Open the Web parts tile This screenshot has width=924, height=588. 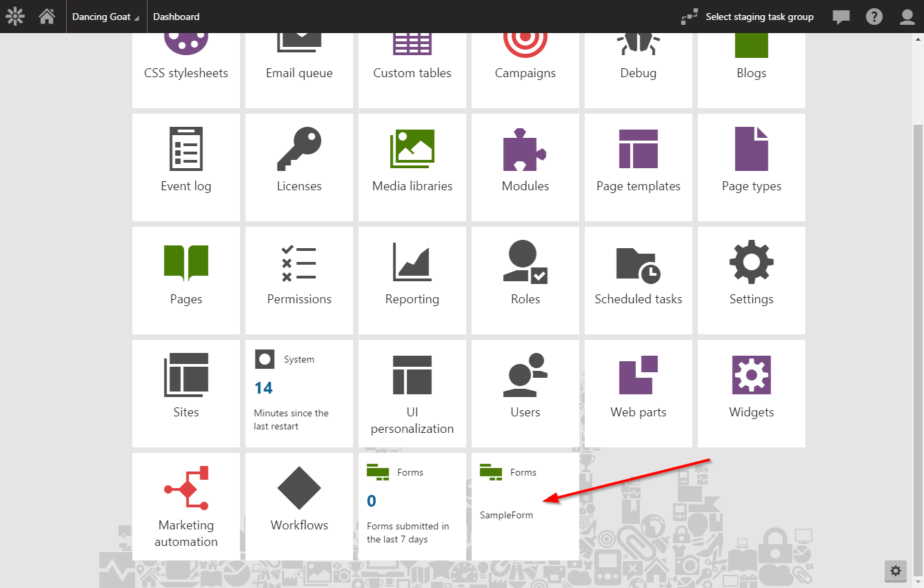(639, 393)
